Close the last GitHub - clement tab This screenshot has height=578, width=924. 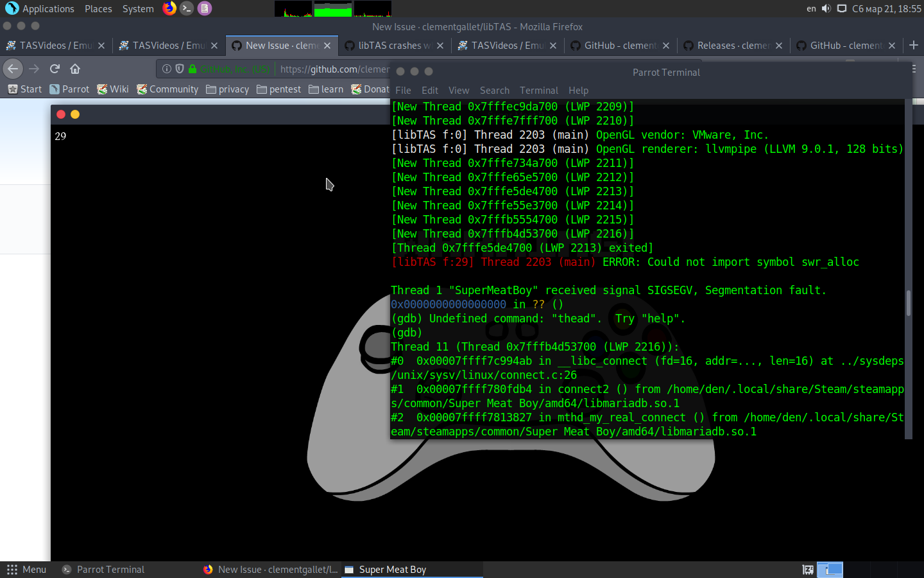pyautogui.click(x=892, y=46)
